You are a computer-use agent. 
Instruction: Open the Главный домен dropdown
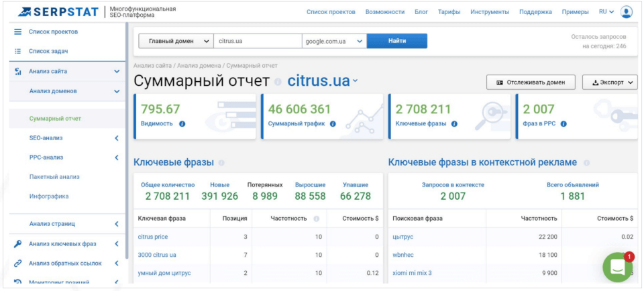tap(176, 41)
